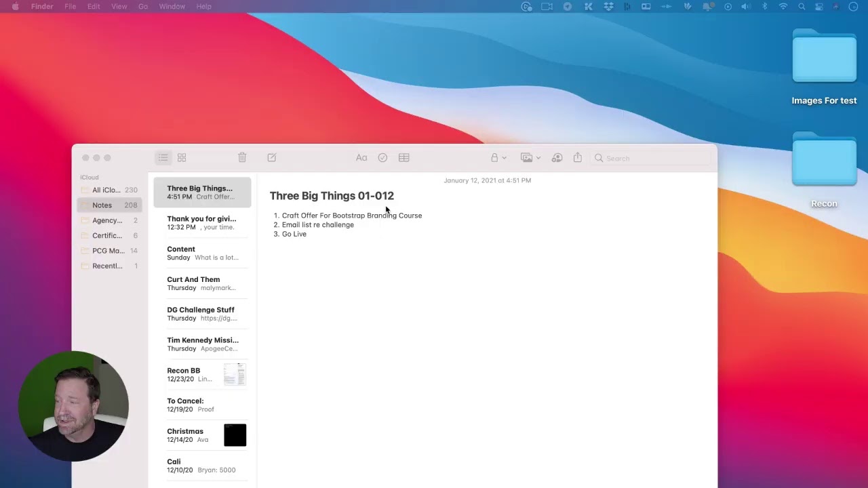The width and height of the screenshot is (868, 488).
Task: Create a new note with compose icon
Action: click(272, 158)
